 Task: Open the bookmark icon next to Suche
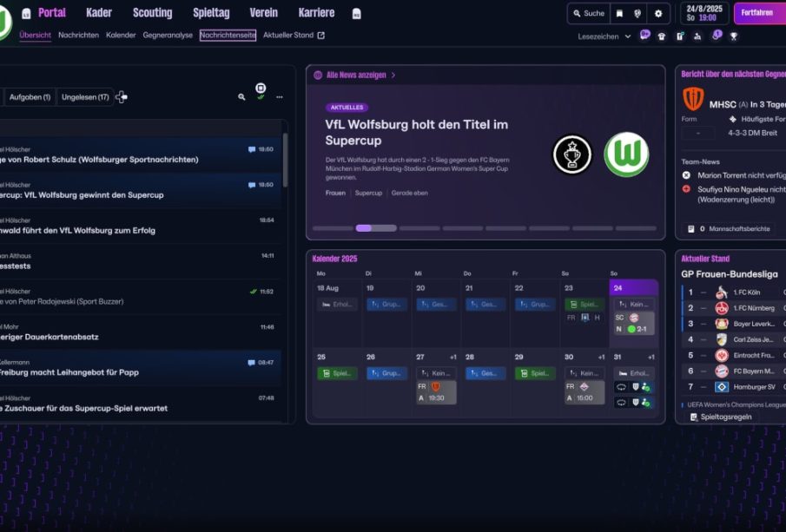tap(619, 14)
